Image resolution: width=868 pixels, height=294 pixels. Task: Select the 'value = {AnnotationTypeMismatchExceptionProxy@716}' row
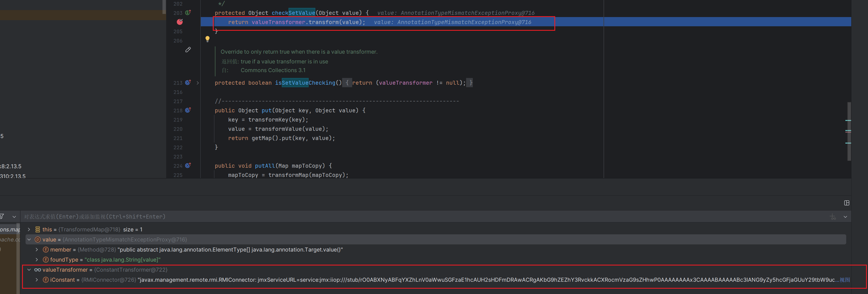click(x=436, y=240)
